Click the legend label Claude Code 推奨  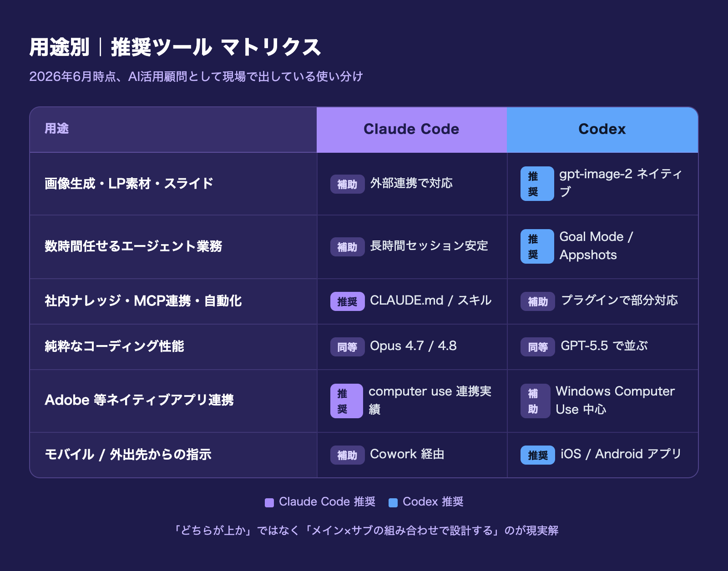(327, 502)
